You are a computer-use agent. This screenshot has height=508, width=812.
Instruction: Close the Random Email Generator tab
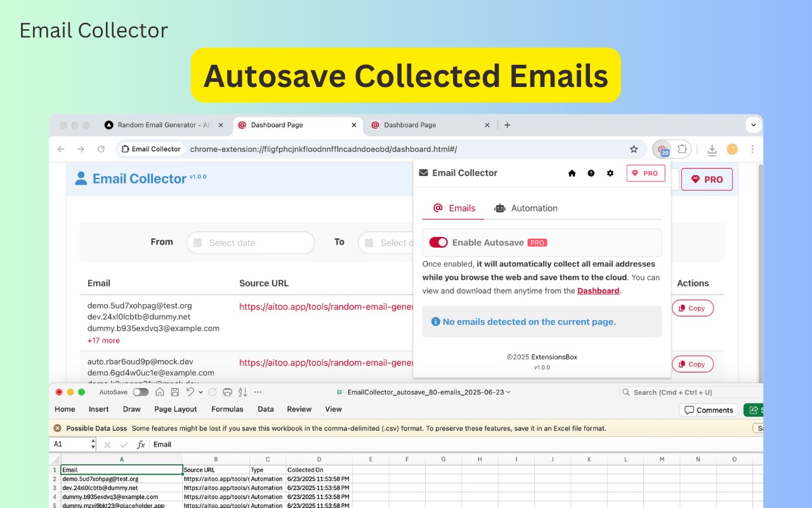tap(221, 125)
